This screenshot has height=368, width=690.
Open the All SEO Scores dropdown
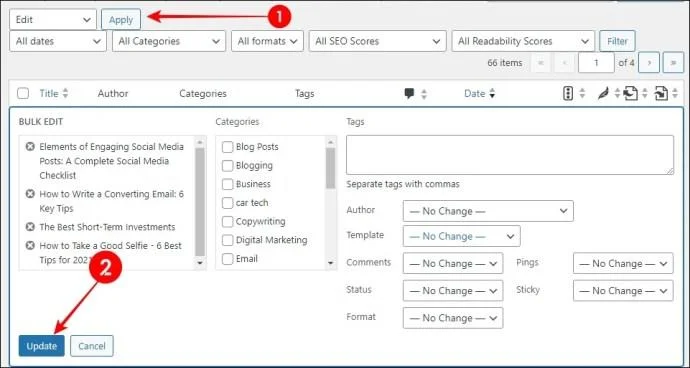point(378,41)
